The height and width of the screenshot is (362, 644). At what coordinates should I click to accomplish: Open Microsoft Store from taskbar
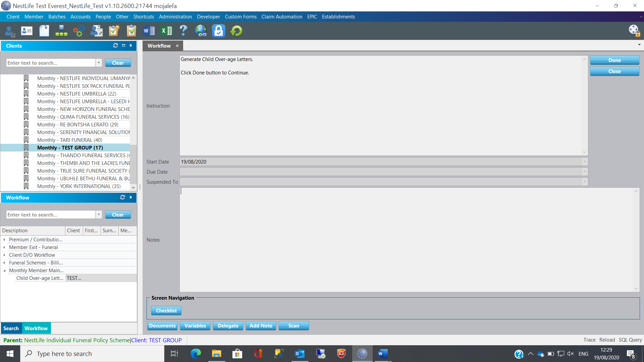coord(237,354)
